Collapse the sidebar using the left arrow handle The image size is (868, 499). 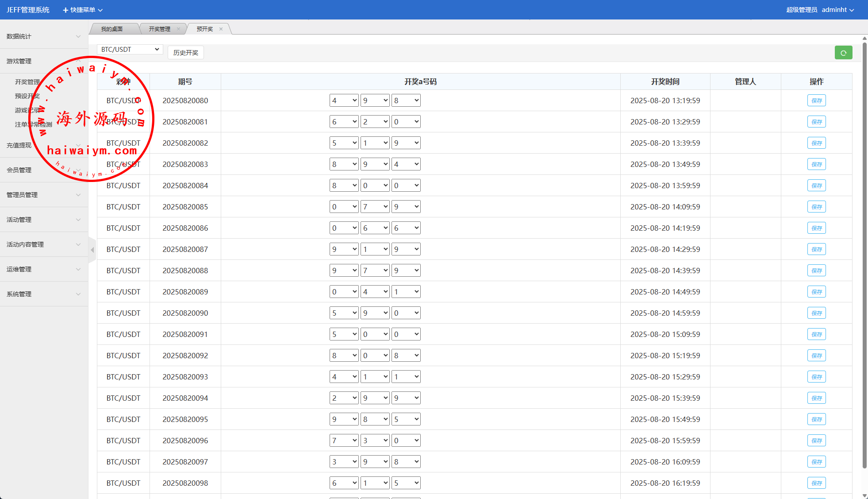pyautogui.click(x=92, y=250)
